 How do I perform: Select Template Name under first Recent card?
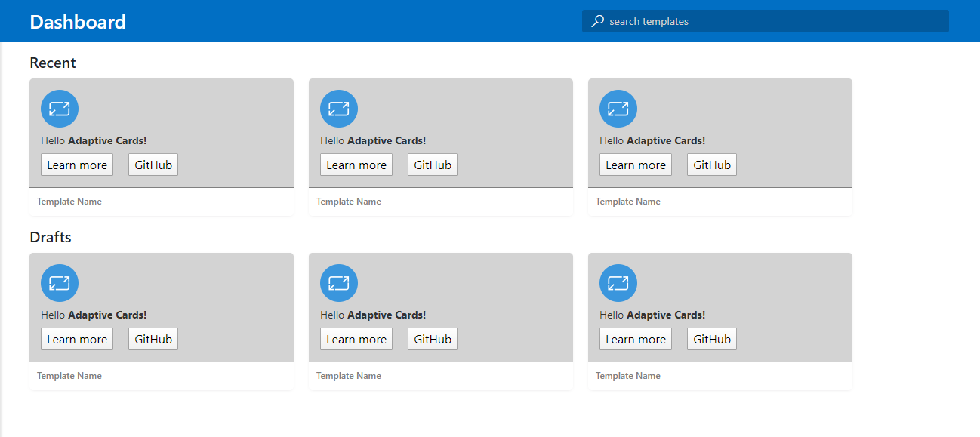click(x=69, y=202)
